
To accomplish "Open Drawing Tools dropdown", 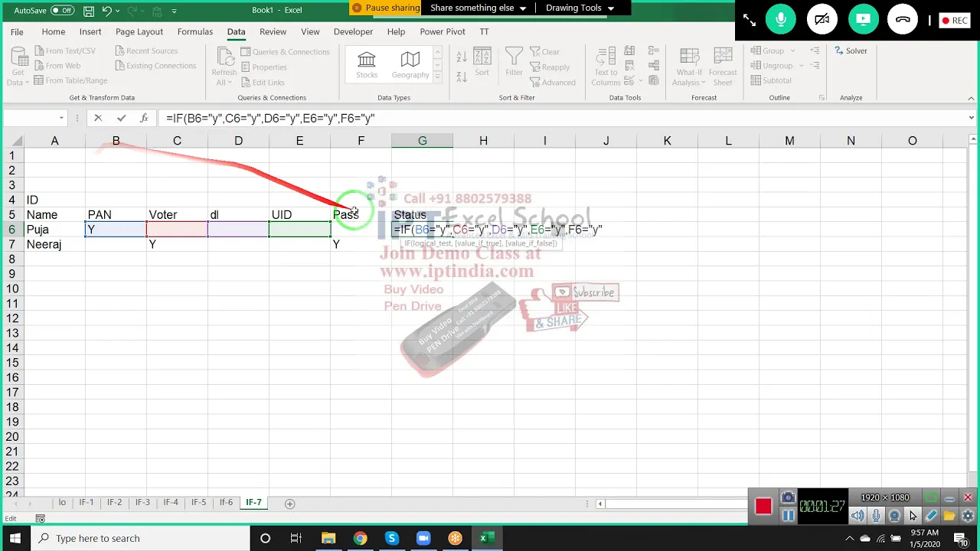I will 580,8.
